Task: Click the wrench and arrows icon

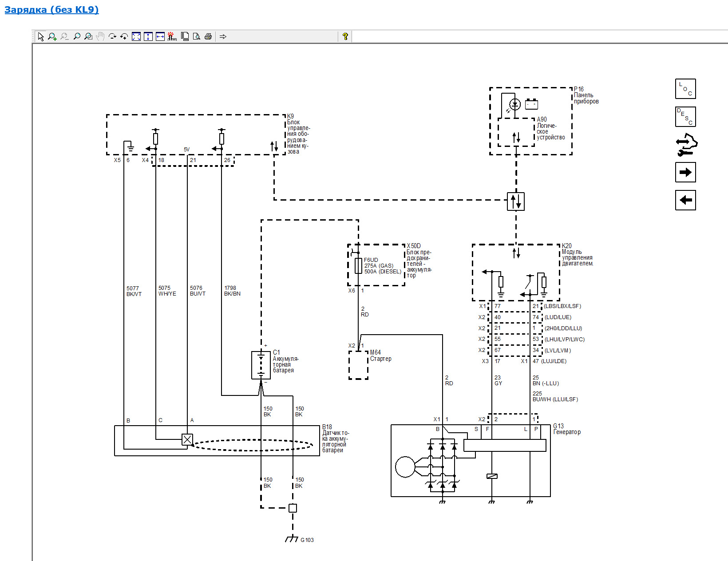Action: 686,145
